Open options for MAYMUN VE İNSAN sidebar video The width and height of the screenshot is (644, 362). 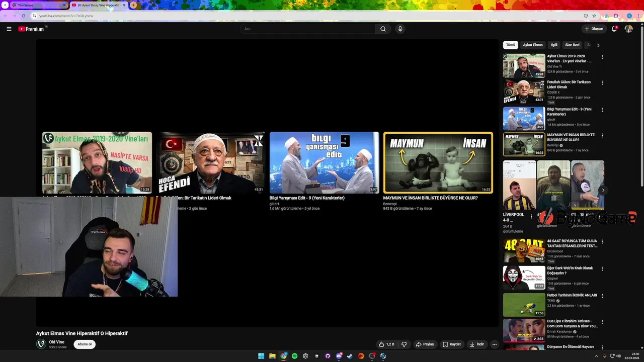pyautogui.click(x=602, y=135)
